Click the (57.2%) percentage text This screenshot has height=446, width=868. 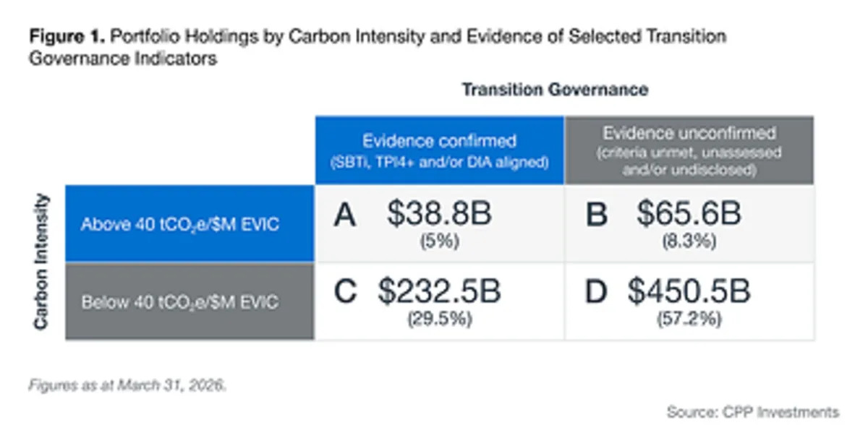click(689, 319)
